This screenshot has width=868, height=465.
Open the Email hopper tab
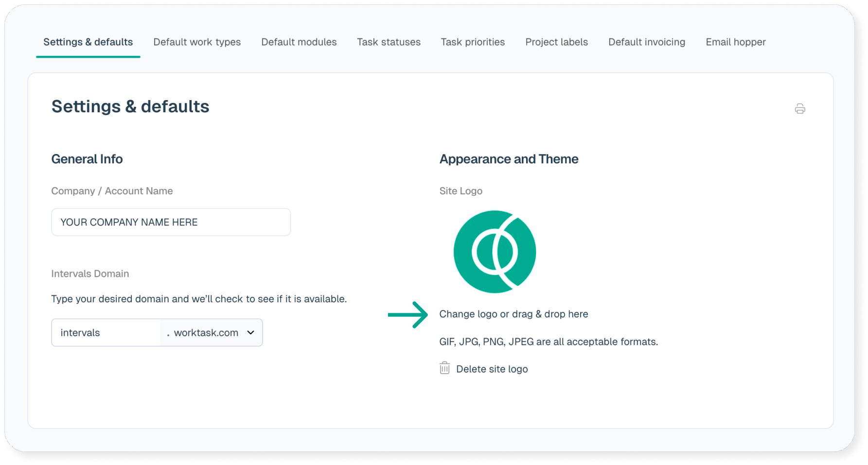tap(735, 42)
